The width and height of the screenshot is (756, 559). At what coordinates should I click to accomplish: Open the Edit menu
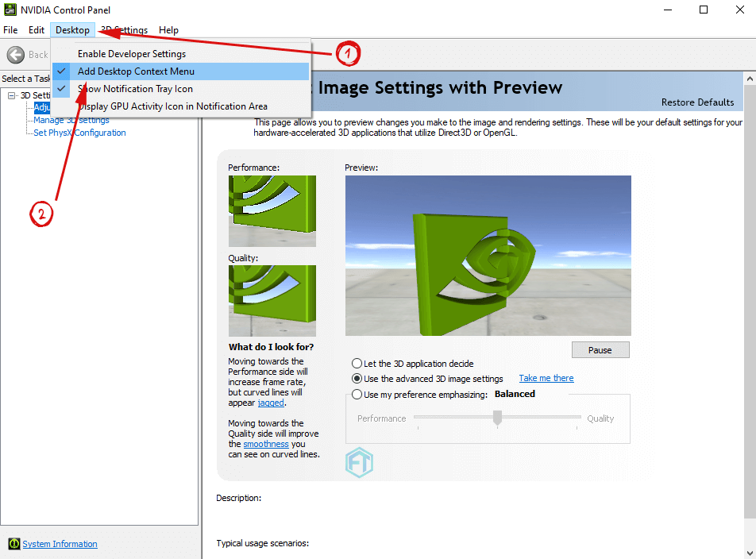[37, 30]
